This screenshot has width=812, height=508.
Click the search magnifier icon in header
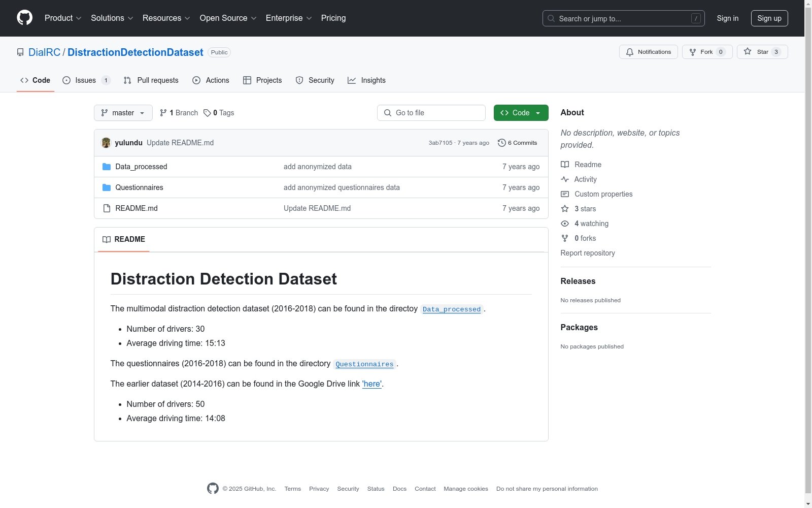coord(551,18)
